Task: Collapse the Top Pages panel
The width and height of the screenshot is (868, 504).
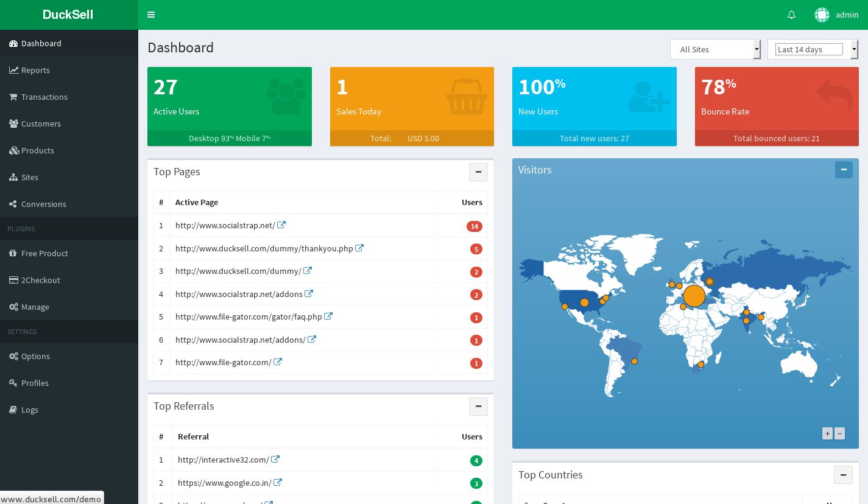Action: point(478,172)
